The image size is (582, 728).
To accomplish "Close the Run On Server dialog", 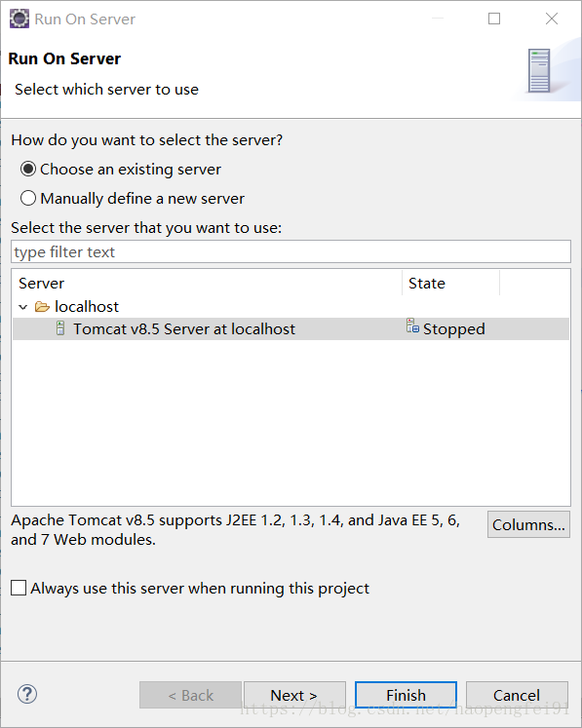I will 552,19.
